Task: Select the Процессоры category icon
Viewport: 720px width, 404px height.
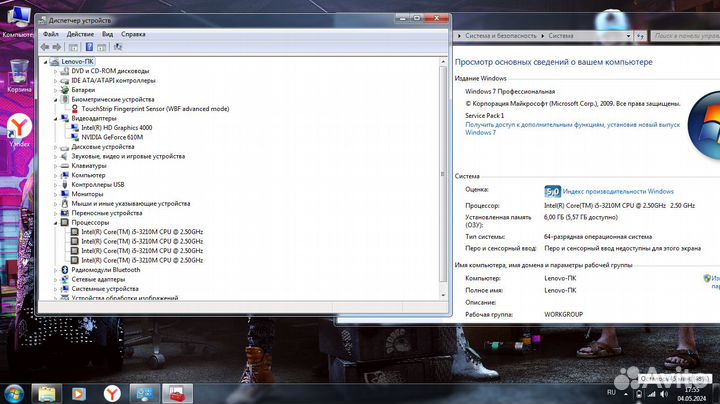Action: pyautogui.click(x=65, y=223)
